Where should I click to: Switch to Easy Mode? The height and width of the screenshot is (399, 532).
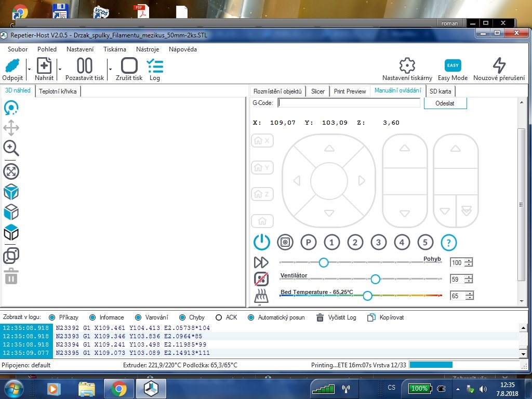[x=453, y=65]
